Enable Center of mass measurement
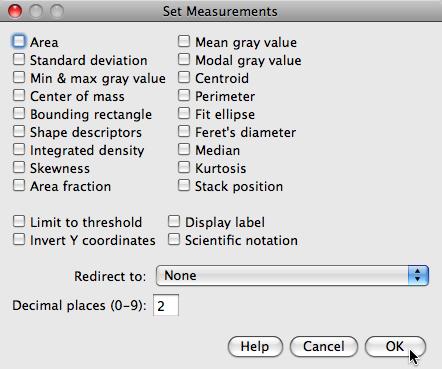Viewport: 442px width, 369px height. coord(19,95)
